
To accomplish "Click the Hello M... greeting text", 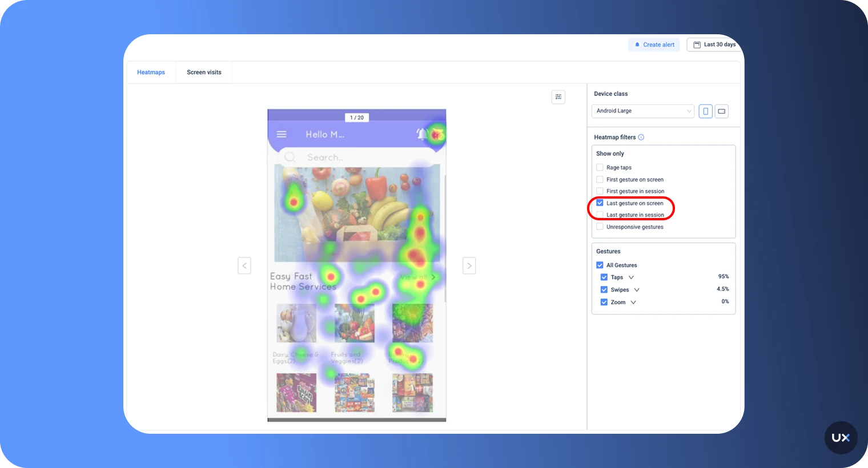I will pos(325,134).
